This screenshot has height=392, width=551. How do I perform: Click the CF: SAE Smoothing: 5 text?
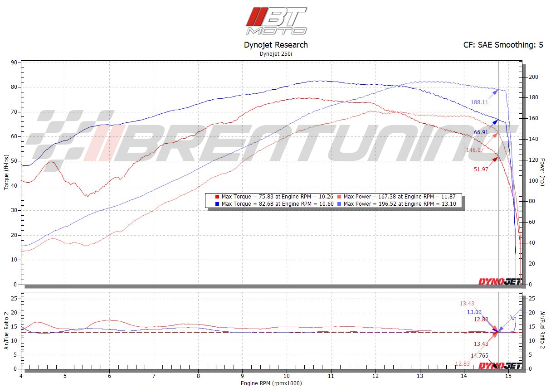(x=503, y=45)
